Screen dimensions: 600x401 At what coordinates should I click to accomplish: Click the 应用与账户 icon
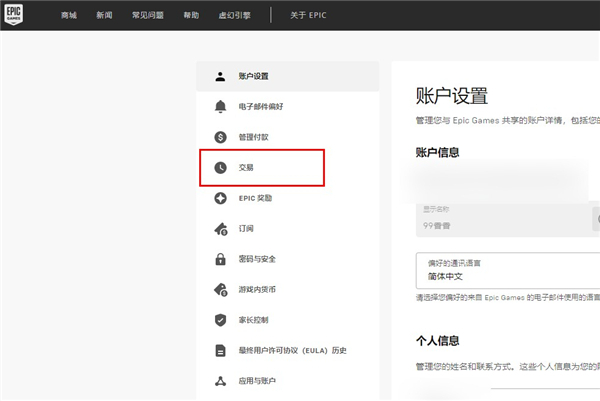tap(220, 381)
